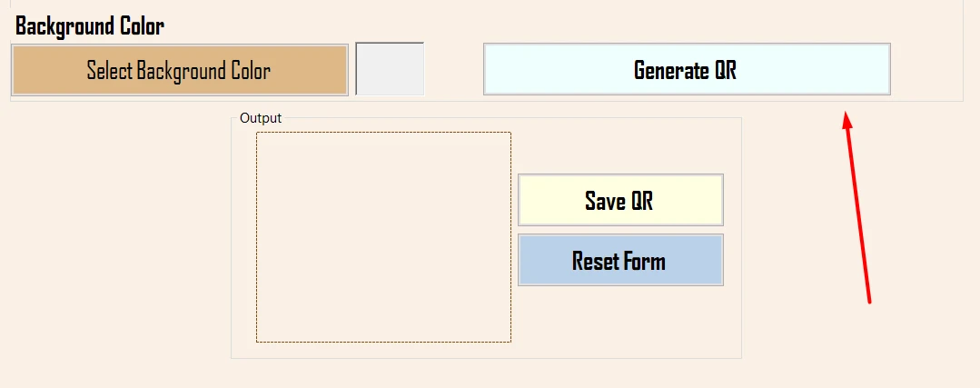Click the dashed QR output preview box

383,237
